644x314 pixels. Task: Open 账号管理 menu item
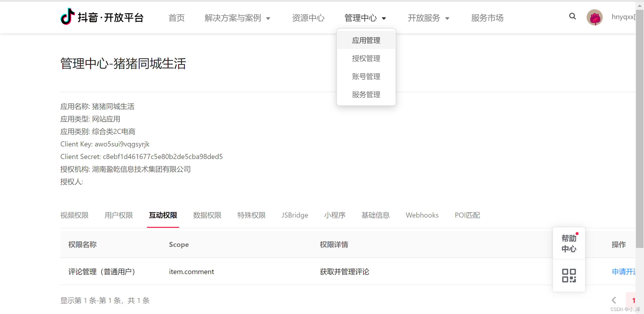pyautogui.click(x=366, y=77)
